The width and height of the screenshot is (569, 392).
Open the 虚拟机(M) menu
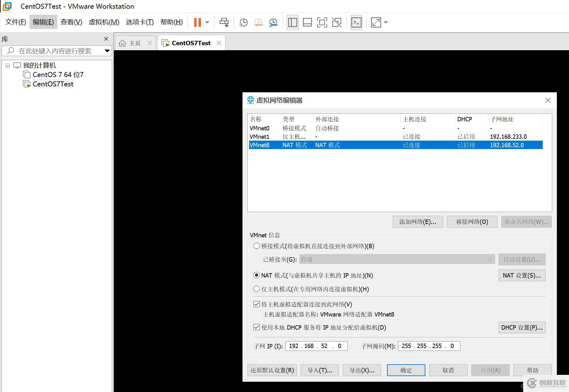(104, 22)
